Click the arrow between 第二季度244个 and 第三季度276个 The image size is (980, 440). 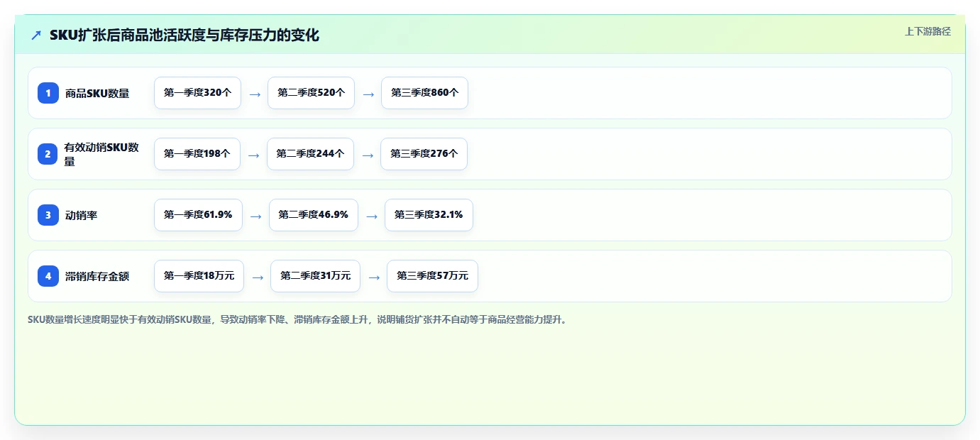[368, 155]
